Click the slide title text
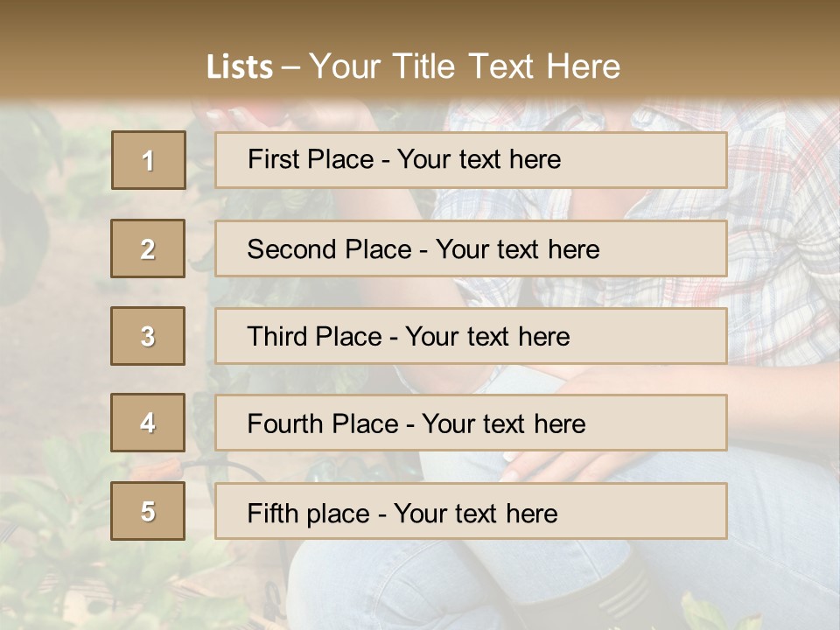The image size is (840, 630). pyautogui.click(x=413, y=66)
